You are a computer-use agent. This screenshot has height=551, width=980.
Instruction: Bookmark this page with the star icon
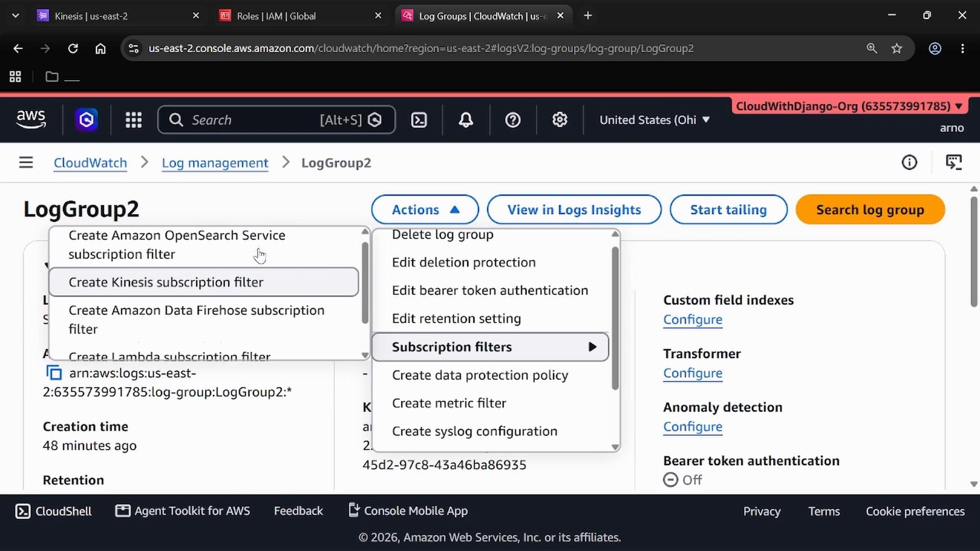[897, 48]
